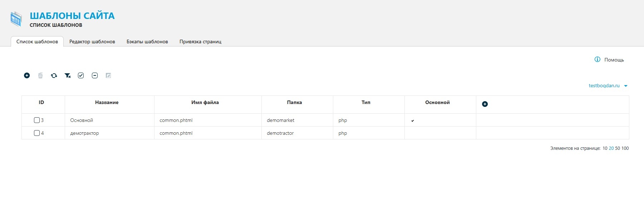Click the blue info icon beside Помощь
Viewport: 644px width, 197px height.
597,59
